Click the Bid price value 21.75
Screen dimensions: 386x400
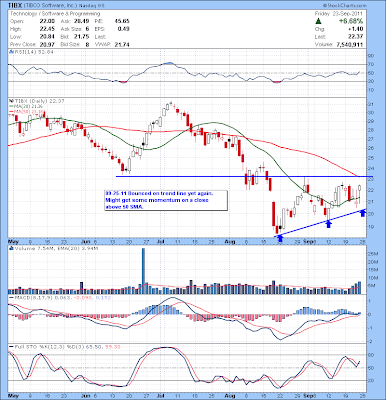[x=82, y=37]
